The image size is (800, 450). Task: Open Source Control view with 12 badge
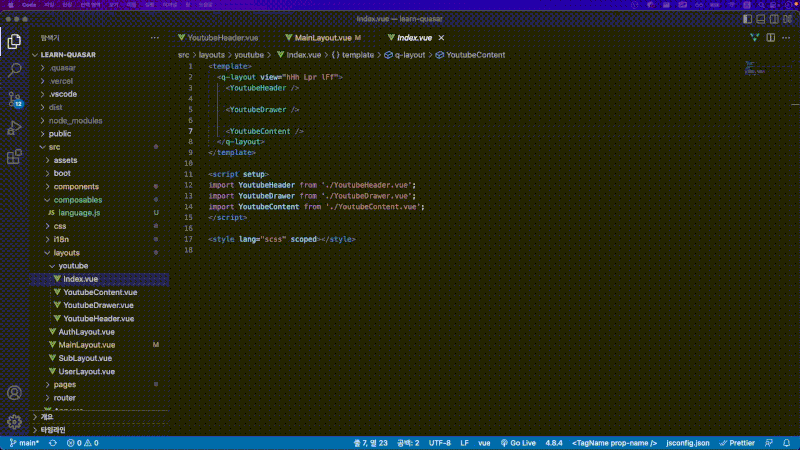14,99
